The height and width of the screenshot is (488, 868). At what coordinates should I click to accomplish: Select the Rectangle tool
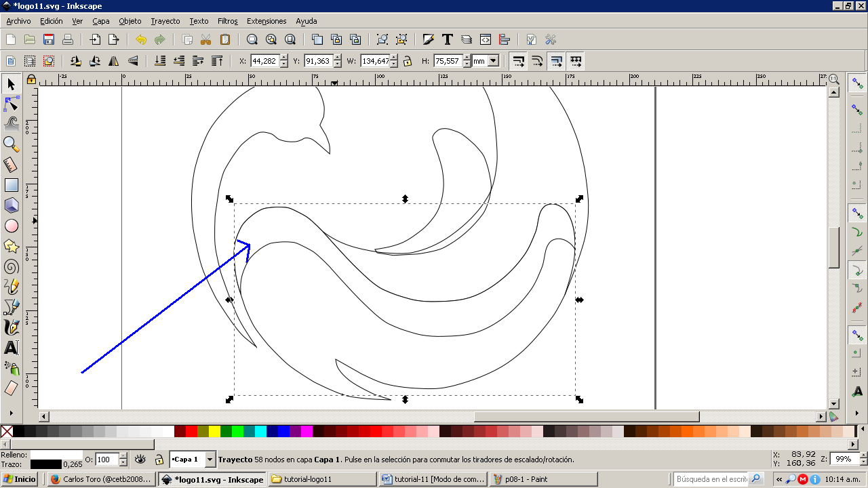11,185
